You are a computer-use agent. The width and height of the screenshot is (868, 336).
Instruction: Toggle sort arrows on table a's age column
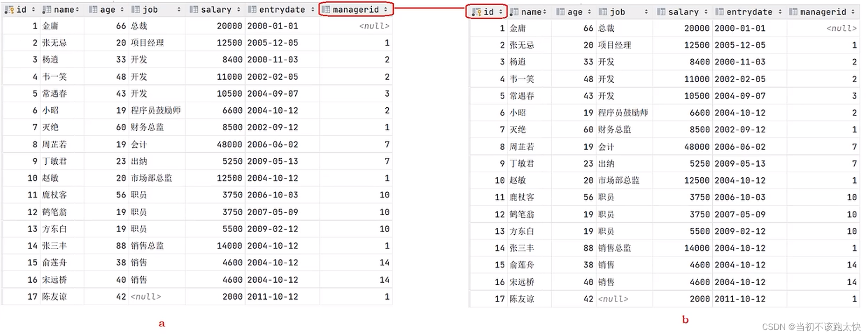[122, 9]
